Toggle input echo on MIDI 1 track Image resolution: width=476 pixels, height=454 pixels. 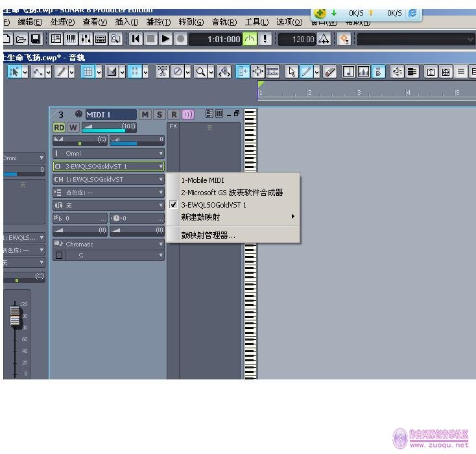pos(188,115)
